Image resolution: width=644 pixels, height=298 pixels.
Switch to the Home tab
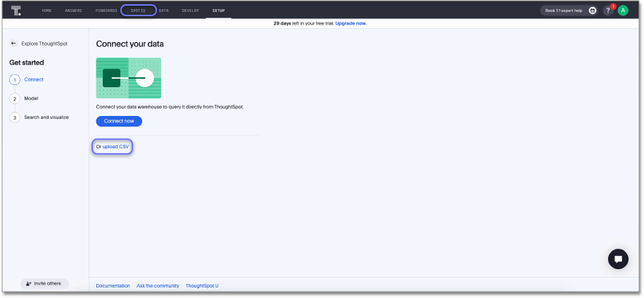(x=46, y=11)
